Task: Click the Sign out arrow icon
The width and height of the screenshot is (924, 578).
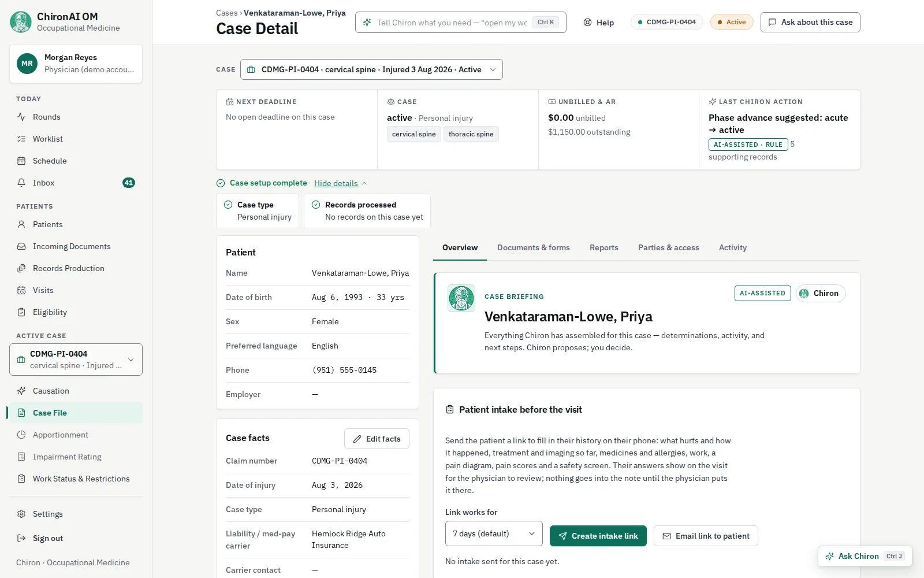Action: click(21, 538)
